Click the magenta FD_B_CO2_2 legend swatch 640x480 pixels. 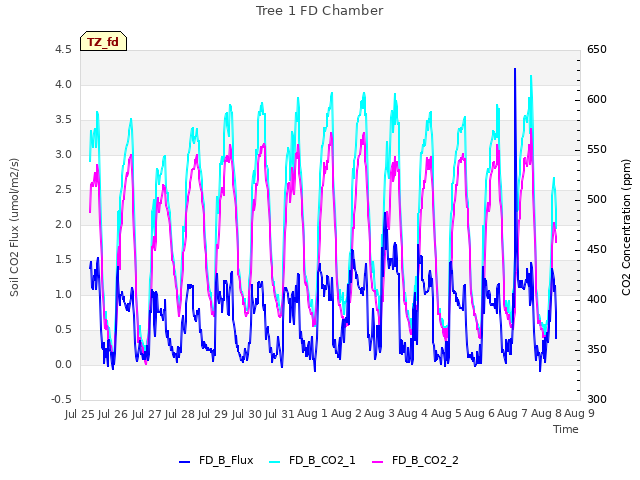378,461
